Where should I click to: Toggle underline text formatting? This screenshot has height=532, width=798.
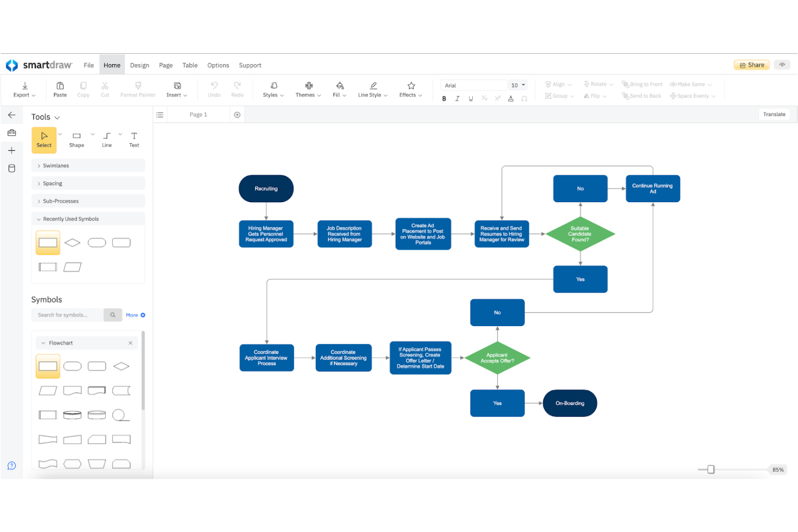click(471, 99)
